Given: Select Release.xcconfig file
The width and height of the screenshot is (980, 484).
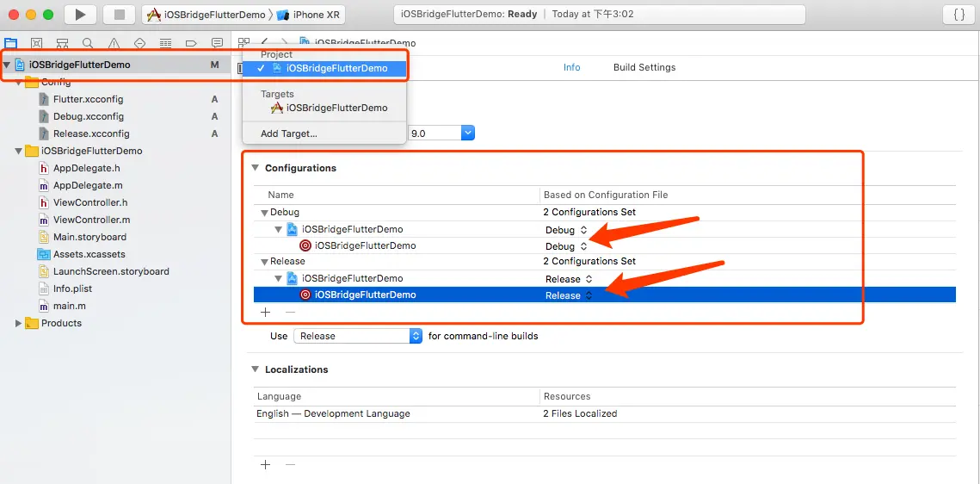Looking at the screenshot, I should point(91,133).
